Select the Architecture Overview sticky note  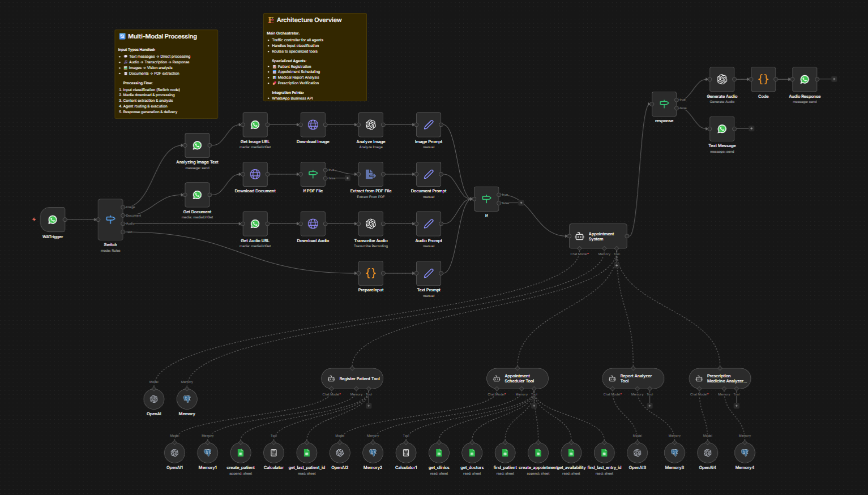tap(315, 57)
